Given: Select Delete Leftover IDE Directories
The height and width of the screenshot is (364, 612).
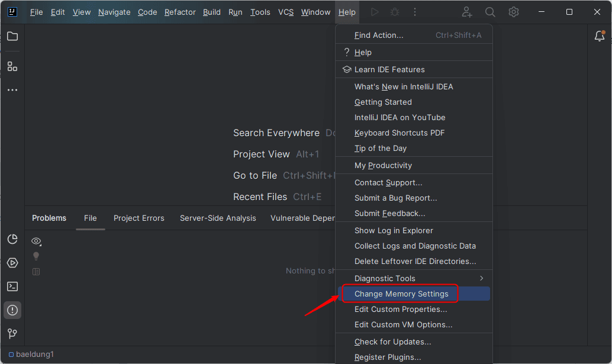Looking at the screenshot, I should tap(414, 262).
